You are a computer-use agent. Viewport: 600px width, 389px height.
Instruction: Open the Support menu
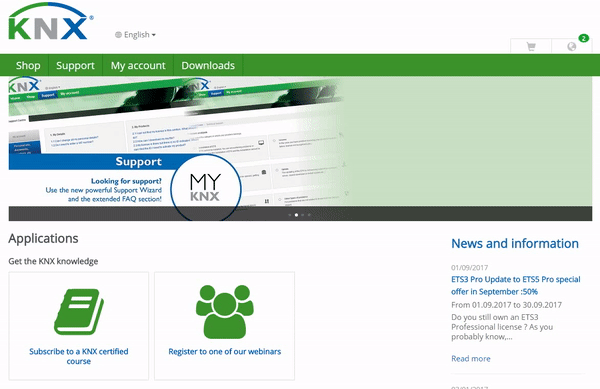[75, 65]
